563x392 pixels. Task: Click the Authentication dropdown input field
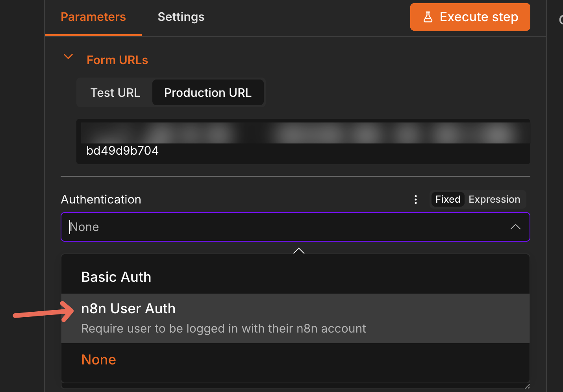[295, 227]
